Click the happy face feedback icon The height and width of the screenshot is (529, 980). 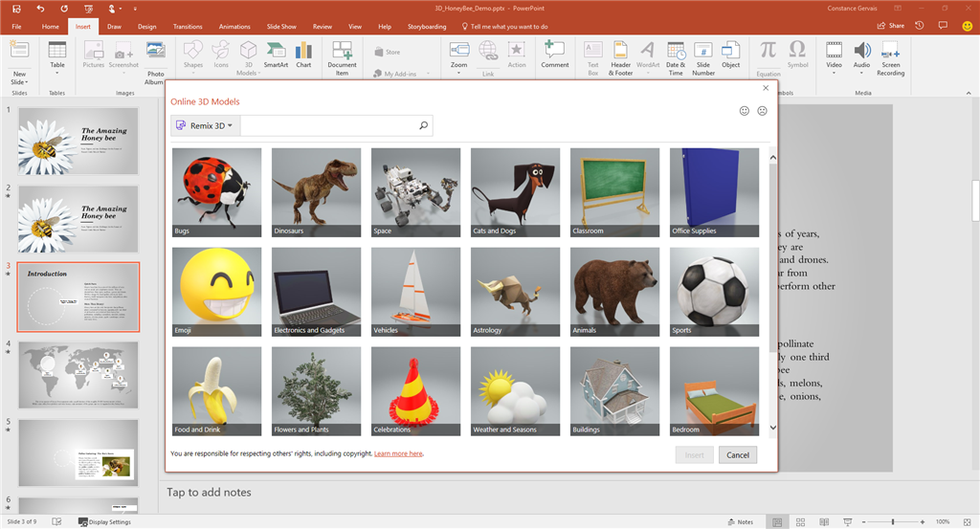745,111
